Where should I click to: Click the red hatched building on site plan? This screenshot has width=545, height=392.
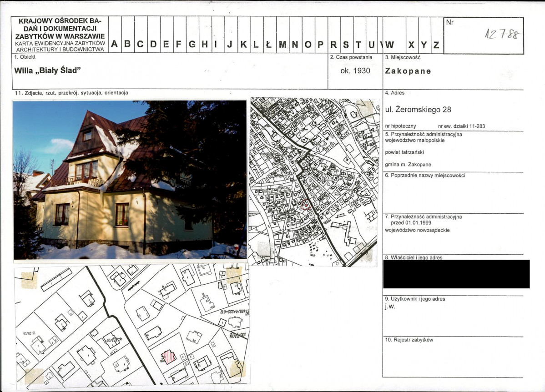pyautogui.click(x=169, y=356)
